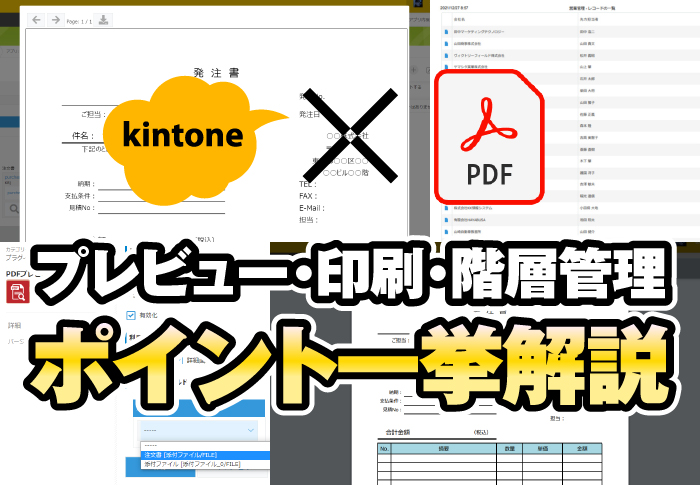Viewport: 700px width, 485px height.
Task: Click 合計金額 label in order preview
Action: click(x=397, y=432)
